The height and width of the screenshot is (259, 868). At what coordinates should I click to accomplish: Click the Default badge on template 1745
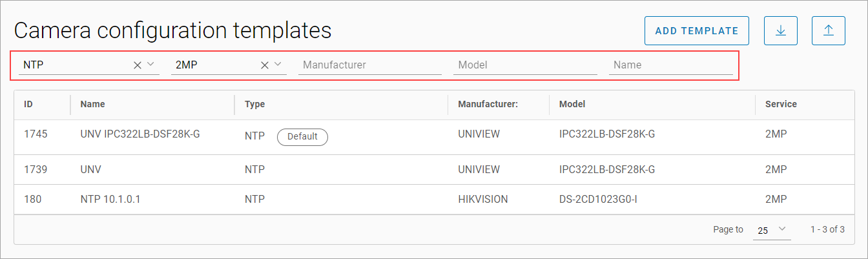click(x=302, y=136)
